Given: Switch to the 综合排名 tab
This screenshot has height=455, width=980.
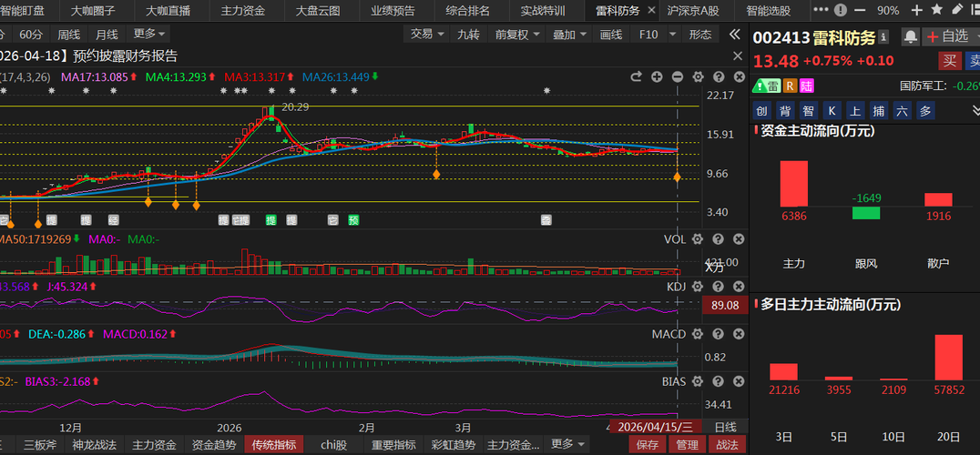Looking at the screenshot, I should (x=467, y=11).
